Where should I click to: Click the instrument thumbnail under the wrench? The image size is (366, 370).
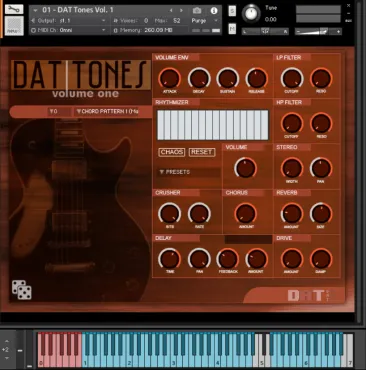(x=14, y=25)
